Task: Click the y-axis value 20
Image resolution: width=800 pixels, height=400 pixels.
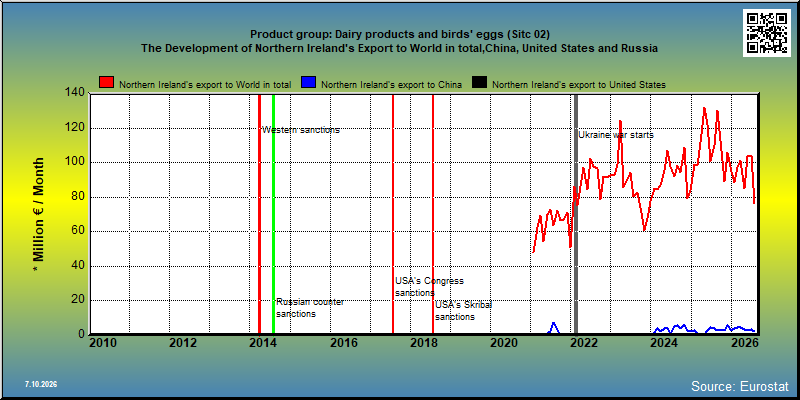Action: click(x=78, y=300)
